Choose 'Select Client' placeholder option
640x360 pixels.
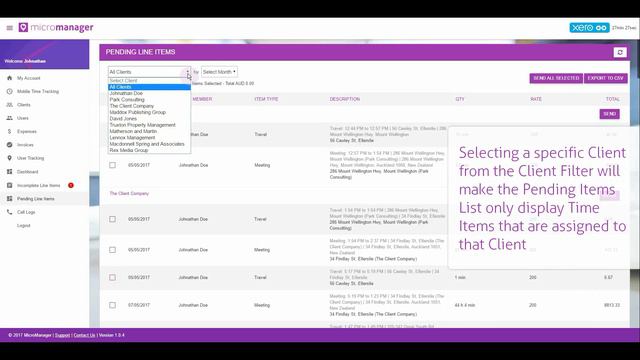tap(149, 81)
